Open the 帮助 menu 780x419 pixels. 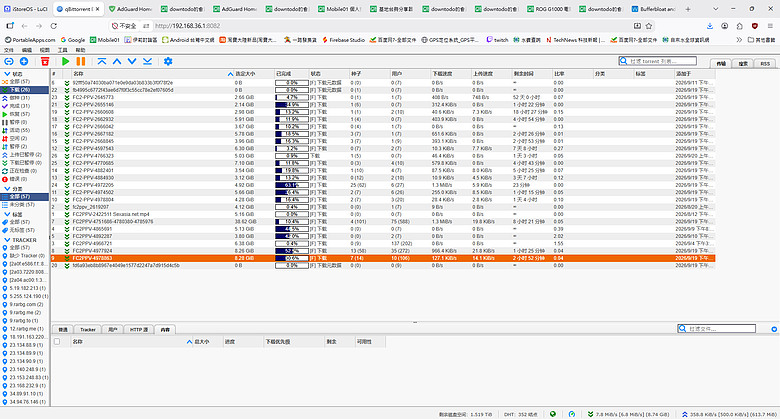pyautogui.click(x=80, y=50)
